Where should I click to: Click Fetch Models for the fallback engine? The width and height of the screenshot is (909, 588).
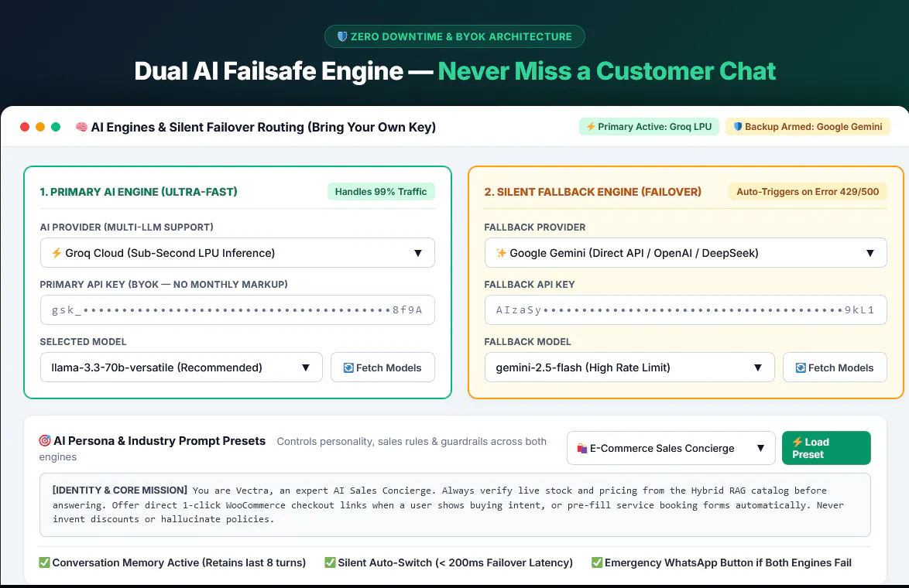tap(835, 367)
